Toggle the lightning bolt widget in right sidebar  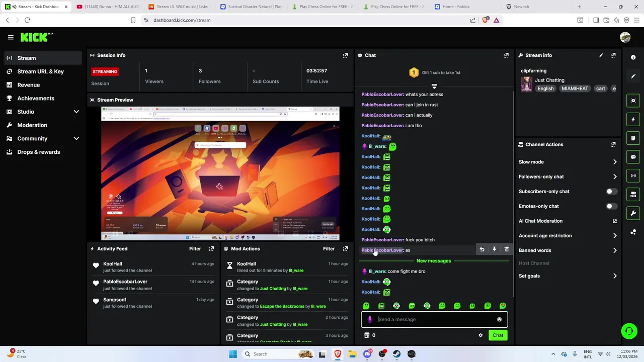tap(633, 119)
